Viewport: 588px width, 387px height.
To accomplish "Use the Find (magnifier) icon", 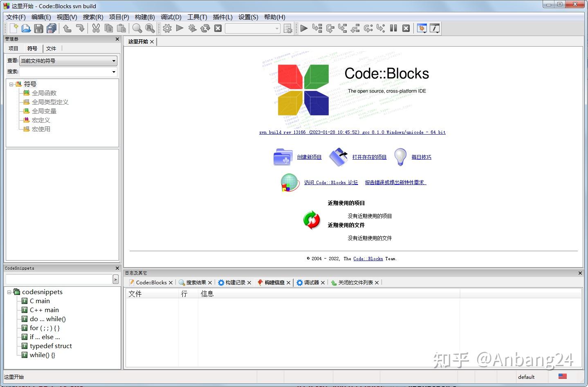I will [137, 28].
